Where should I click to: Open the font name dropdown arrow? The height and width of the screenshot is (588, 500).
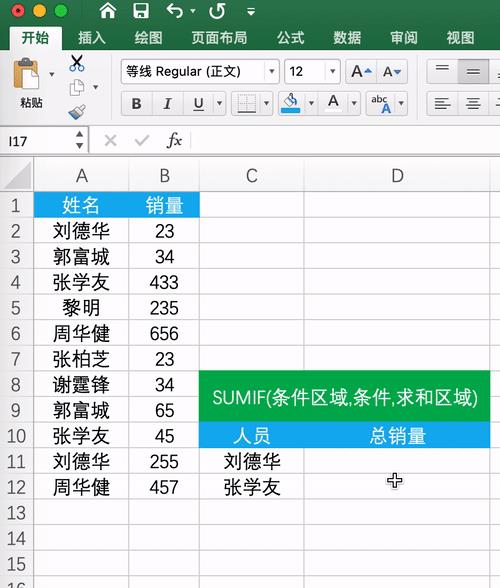click(x=272, y=71)
